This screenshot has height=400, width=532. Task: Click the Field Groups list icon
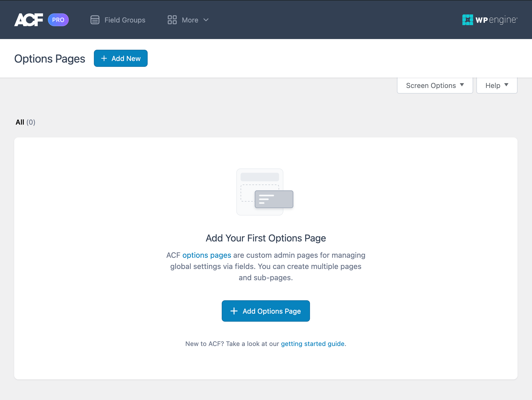94,20
